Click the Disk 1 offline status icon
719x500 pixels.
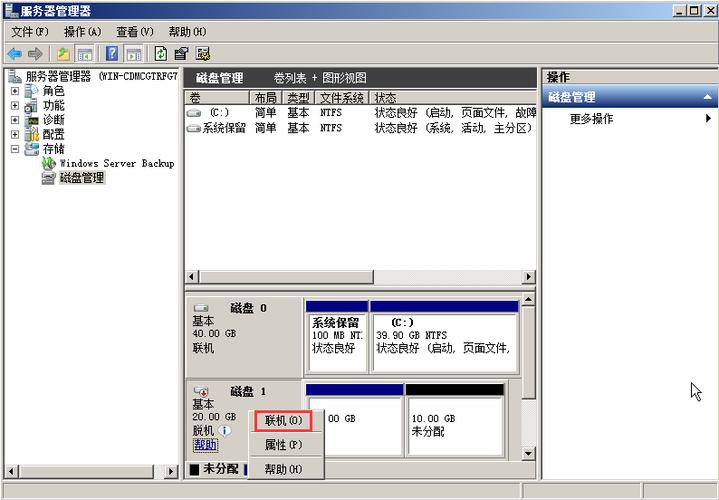[201, 391]
